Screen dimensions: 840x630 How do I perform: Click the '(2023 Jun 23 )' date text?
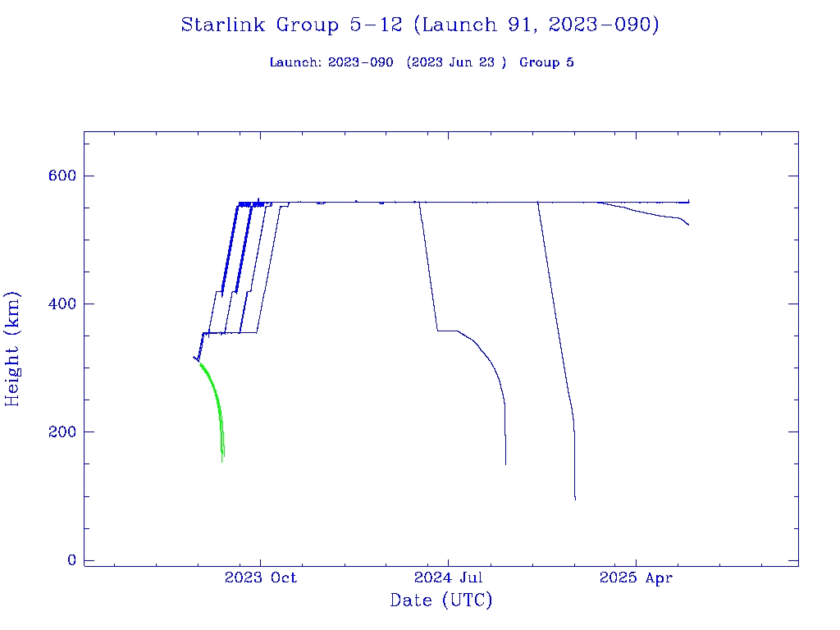pyautogui.click(x=456, y=62)
